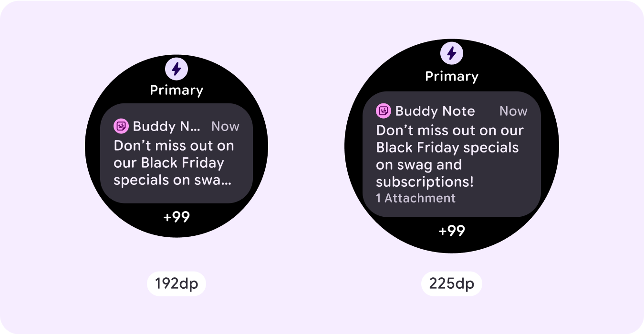Tap the lightning bolt icon on the 225dp watch
The height and width of the screenshot is (334, 644).
pos(452,53)
